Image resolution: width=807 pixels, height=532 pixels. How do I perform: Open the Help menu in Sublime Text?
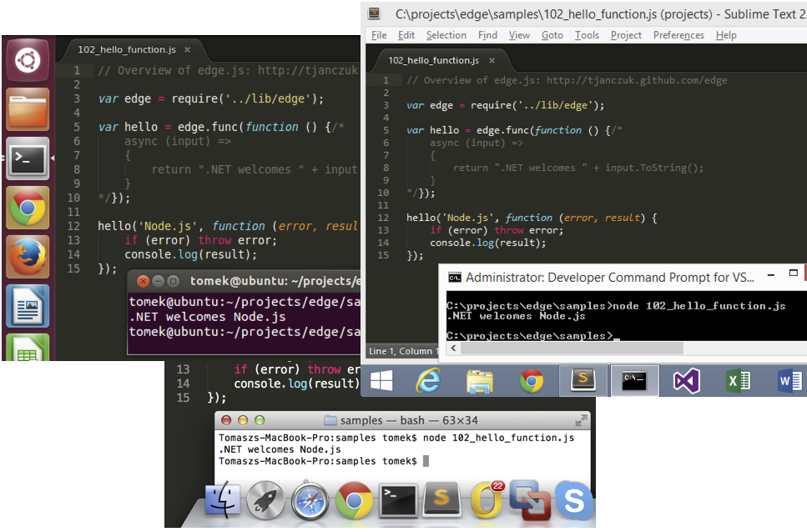(726, 35)
